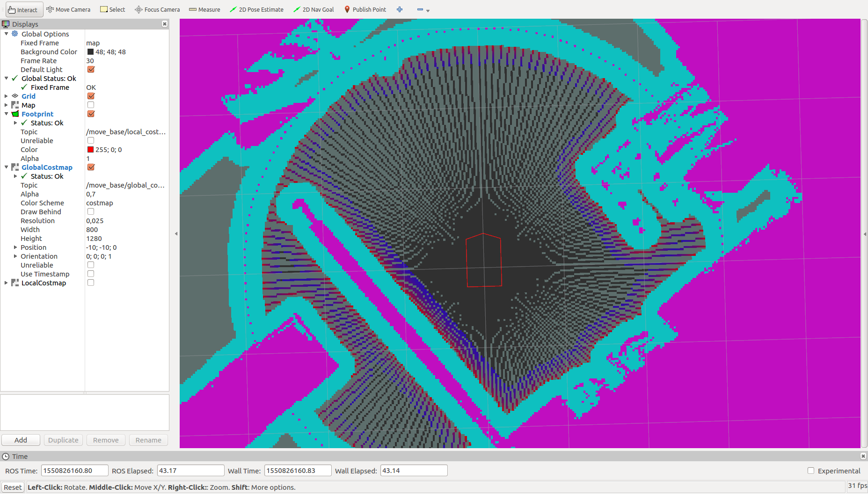Click the left panel collapse arrow handle
Image resolution: width=868 pixels, height=494 pixels.
[176, 233]
